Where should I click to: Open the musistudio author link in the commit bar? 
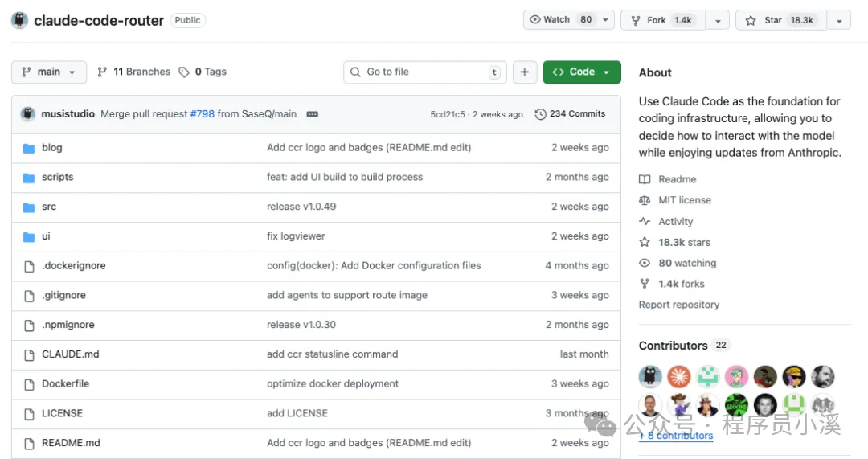click(x=68, y=113)
